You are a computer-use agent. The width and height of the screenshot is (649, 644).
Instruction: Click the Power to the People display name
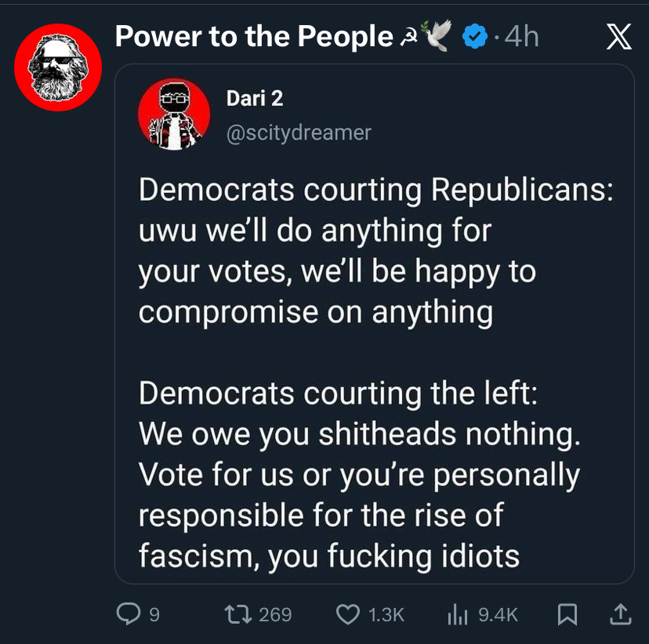click(253, 37)
